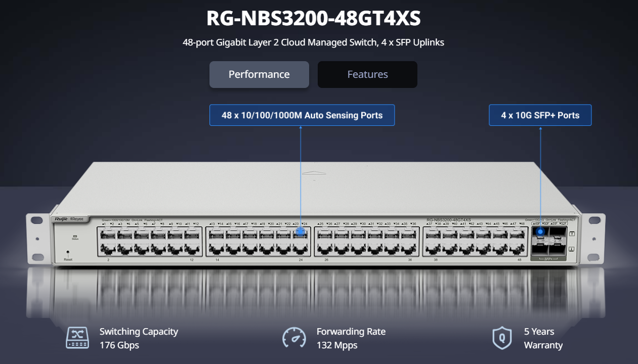Open the Features tab
Screen dimensions: 638x364
pos(367,74)
